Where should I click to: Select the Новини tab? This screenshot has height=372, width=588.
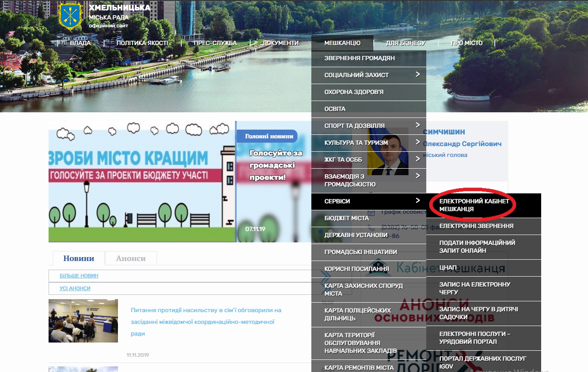(x=78, y=258)
